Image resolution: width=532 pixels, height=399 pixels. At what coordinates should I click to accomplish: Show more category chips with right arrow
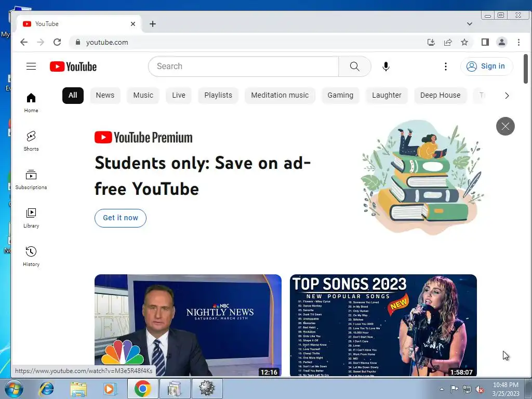pyautogui.click(x=507, y=96)
